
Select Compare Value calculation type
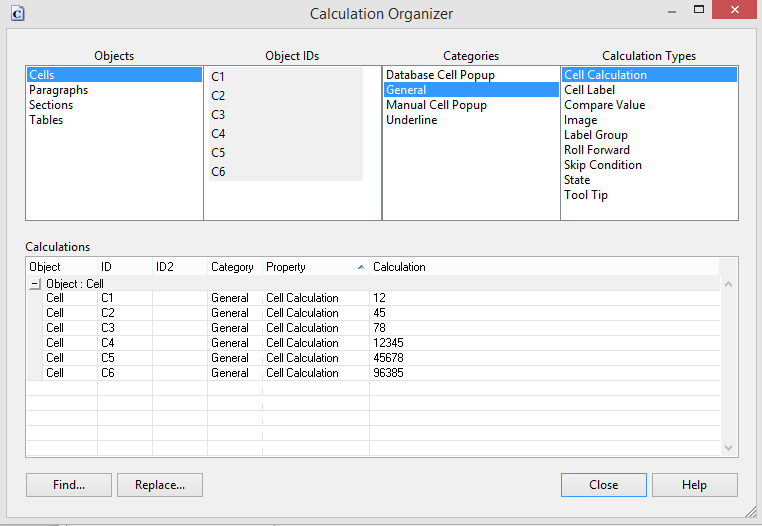click(604, 105)
